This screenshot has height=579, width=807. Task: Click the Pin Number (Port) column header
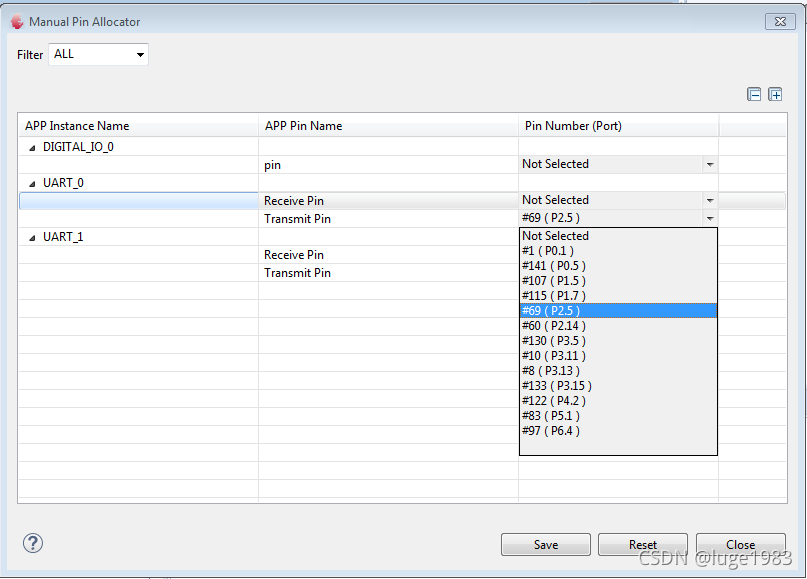618,126
